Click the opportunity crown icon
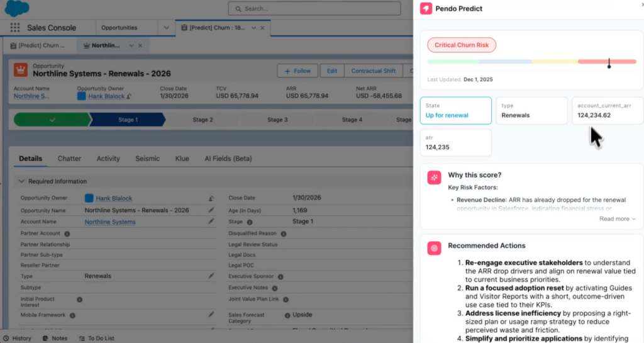The image size is (644, 343). 21,70
